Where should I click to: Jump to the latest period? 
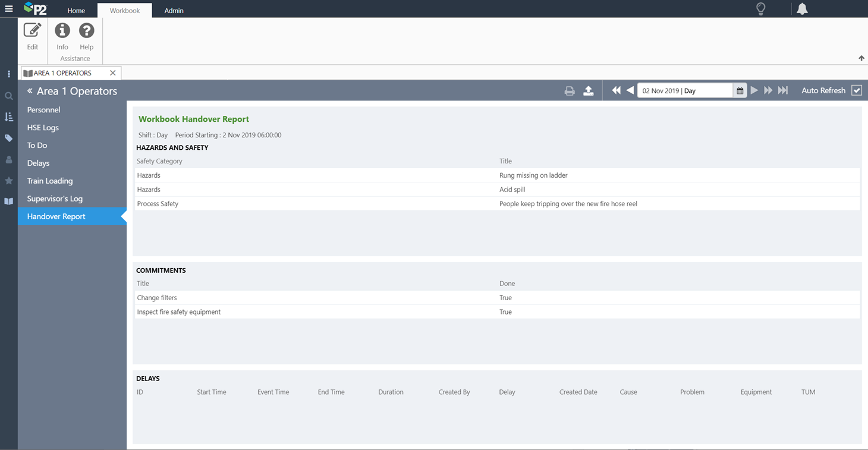pyautogui.click(x=783, y=90)
